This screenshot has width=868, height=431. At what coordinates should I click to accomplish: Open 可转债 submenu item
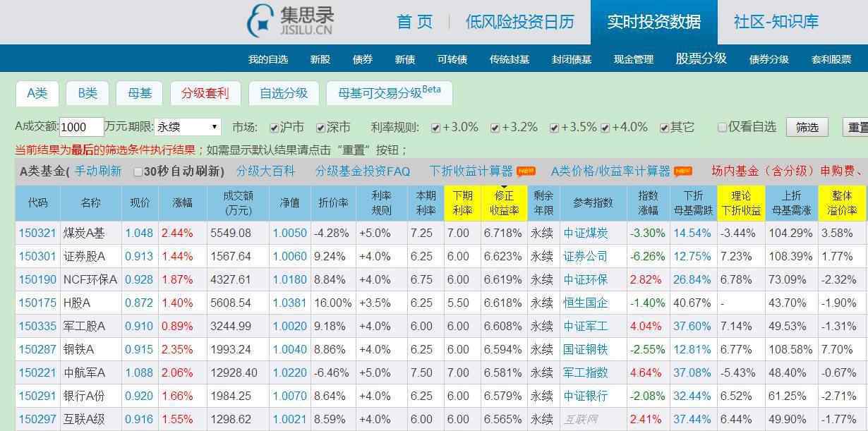452,59
